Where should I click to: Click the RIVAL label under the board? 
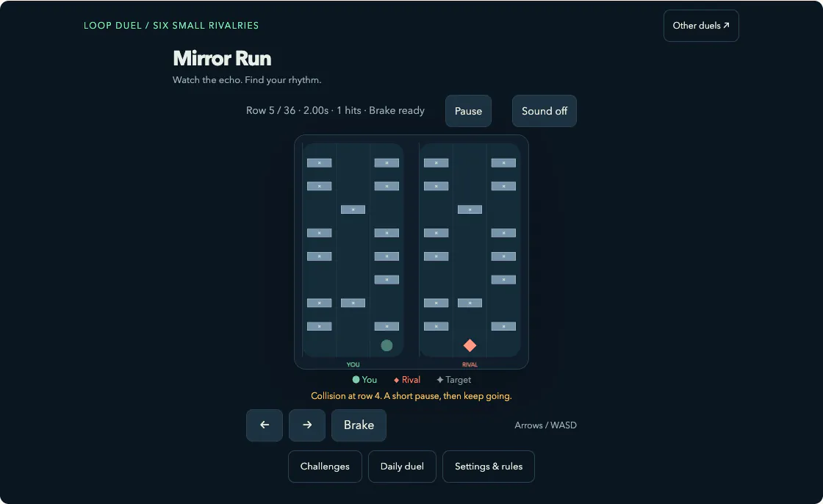tap(470, 364)
